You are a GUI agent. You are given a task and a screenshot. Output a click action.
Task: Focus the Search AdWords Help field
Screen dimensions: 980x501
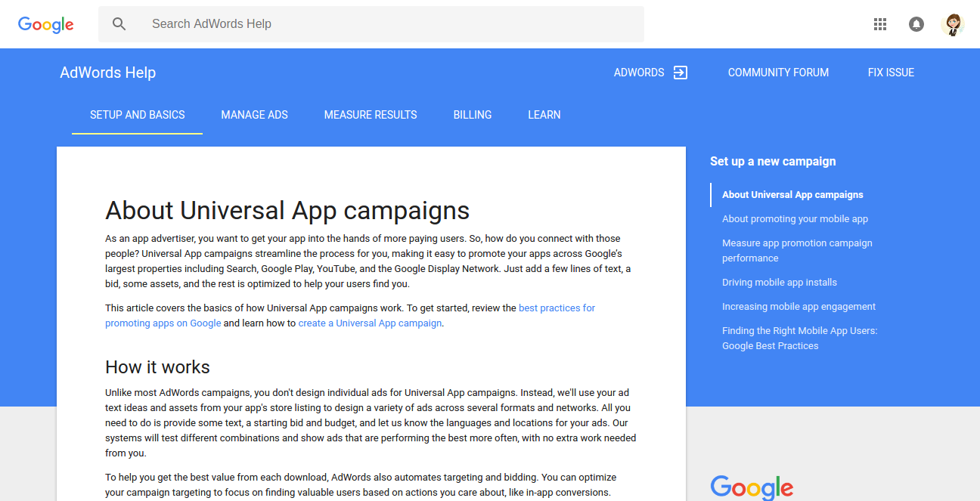371,24
